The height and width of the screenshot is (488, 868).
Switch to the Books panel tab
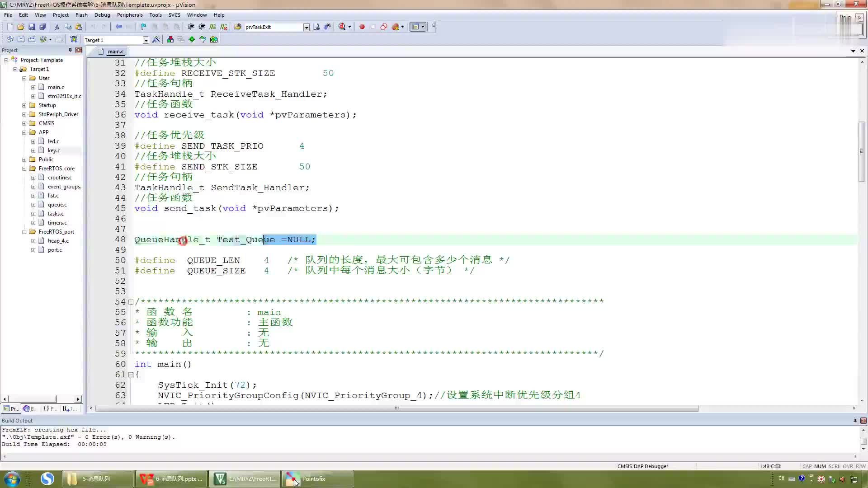tap(30, 408)
